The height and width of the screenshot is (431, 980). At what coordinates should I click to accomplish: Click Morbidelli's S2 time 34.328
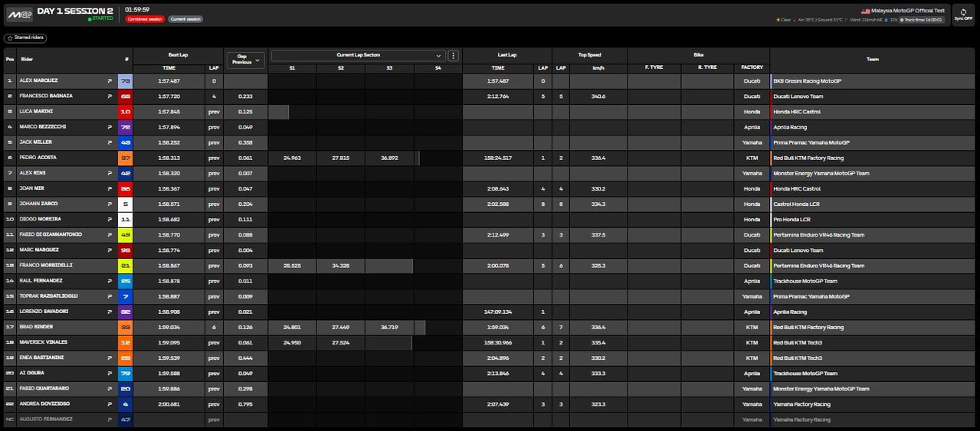pos(340,266)
